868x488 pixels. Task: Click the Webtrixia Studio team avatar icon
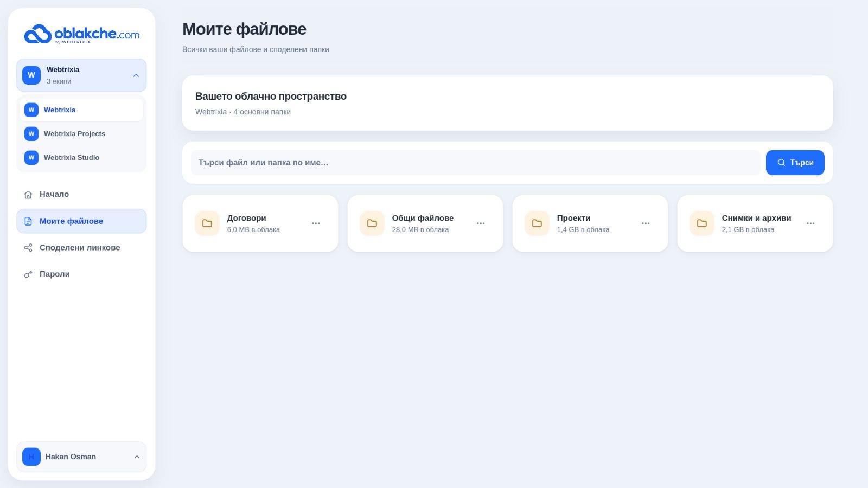point(31,158)
